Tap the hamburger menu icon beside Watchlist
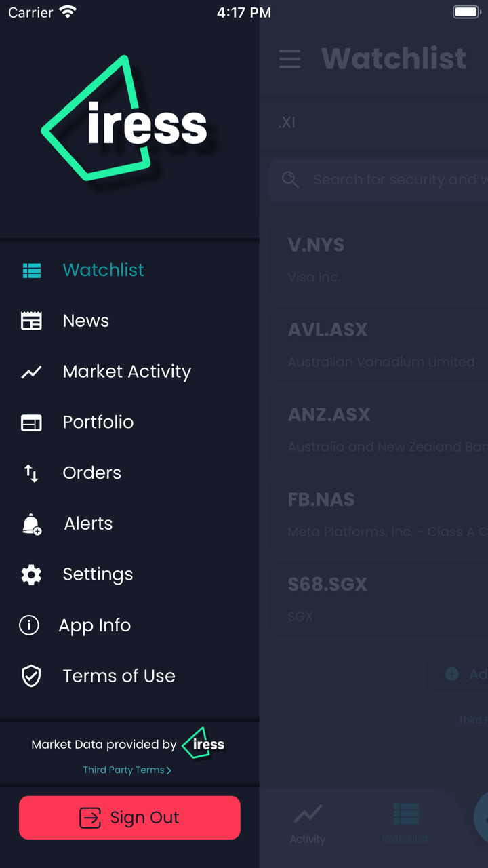The height and width of the screenshot is (868, 488). [x=289, y=59]
